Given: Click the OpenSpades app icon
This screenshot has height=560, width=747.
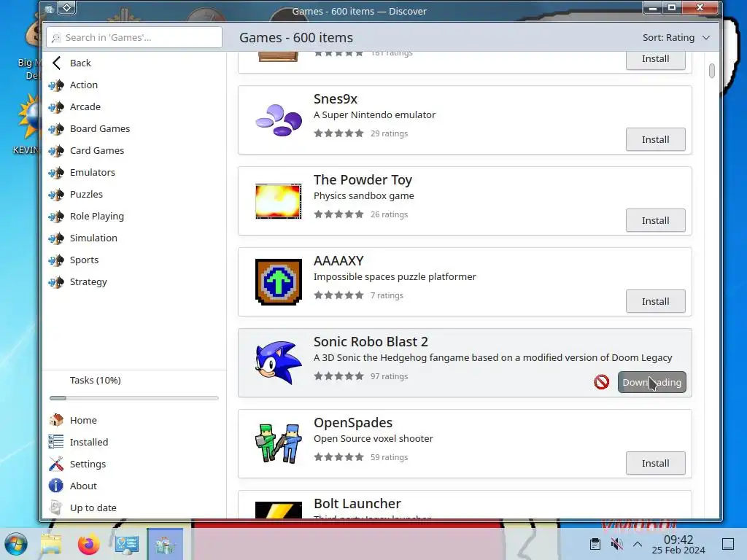Looking at the screenshot, I should [279, 444].
